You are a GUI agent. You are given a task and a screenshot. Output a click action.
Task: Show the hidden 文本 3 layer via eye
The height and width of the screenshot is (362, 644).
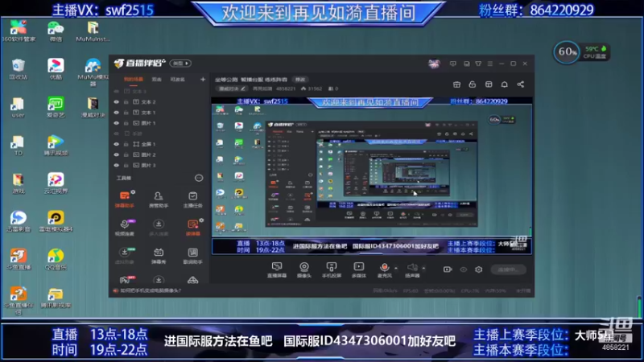coord(116,91)
